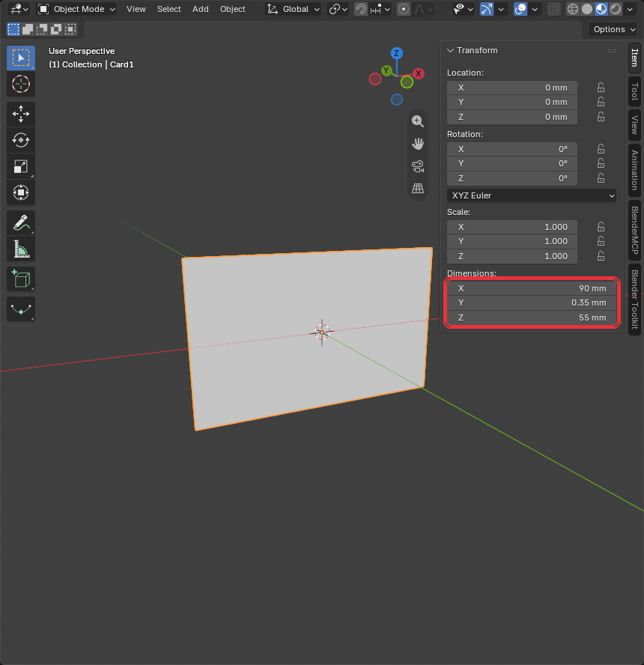The image size is (644, 665).
Task: Click the blue Z axis gizmo handle
Action: coord(396,53)
